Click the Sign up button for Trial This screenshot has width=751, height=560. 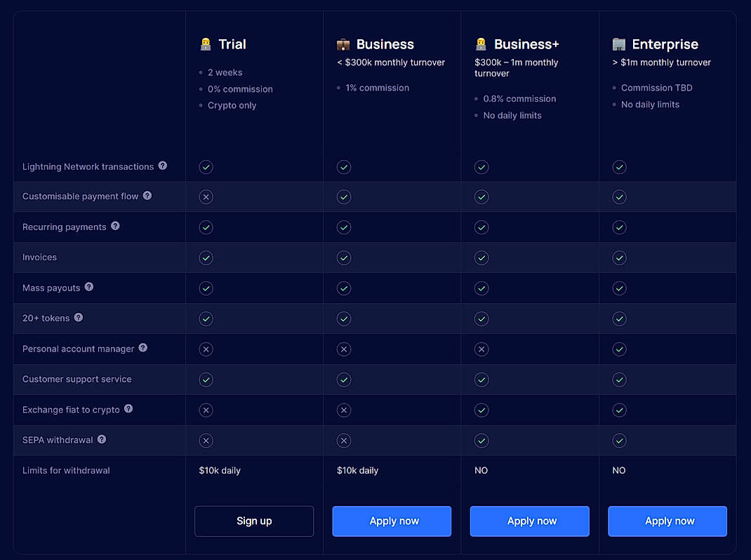pyautogui.click(x=254, y=521)
